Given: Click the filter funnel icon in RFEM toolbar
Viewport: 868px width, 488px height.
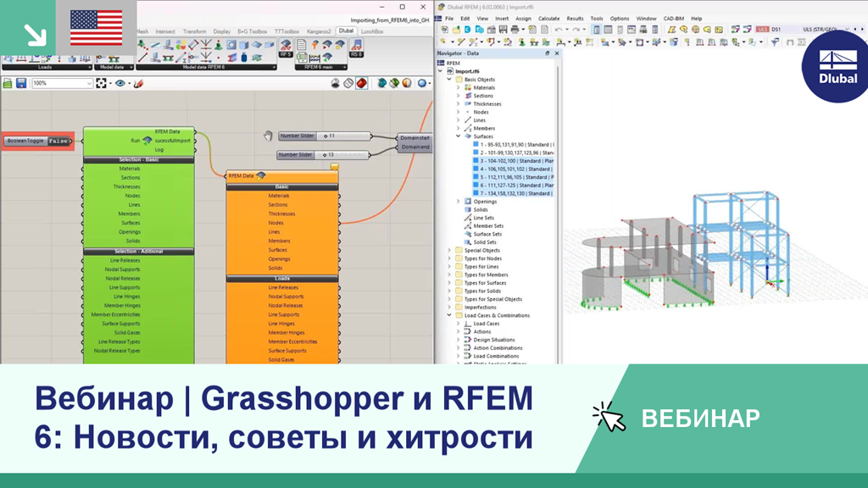Looking at the screenshot, I should [x=775, y=42].
